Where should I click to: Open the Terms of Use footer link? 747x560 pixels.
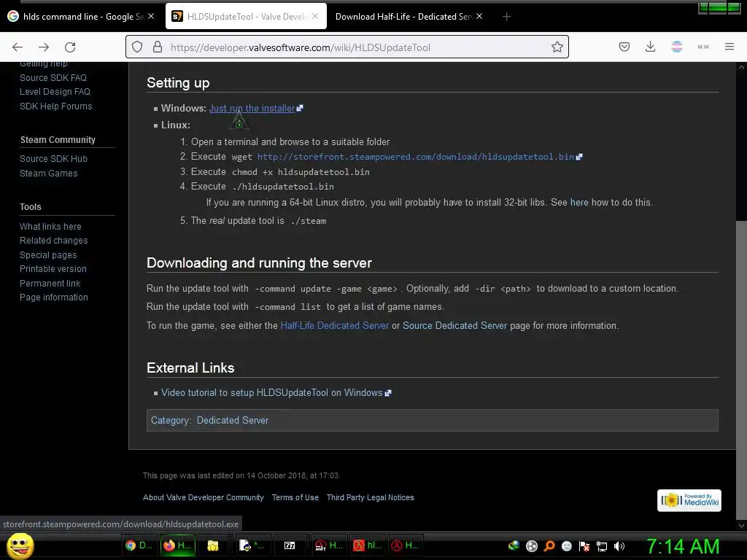(295, 497)
